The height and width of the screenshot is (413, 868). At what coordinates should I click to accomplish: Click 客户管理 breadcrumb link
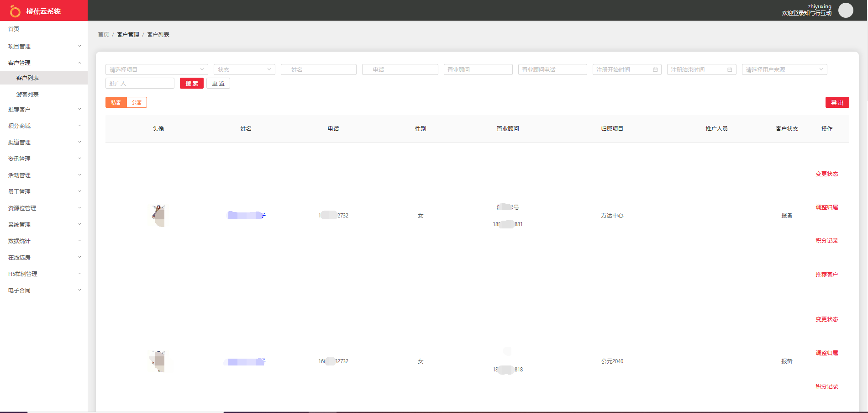point(128,35)
